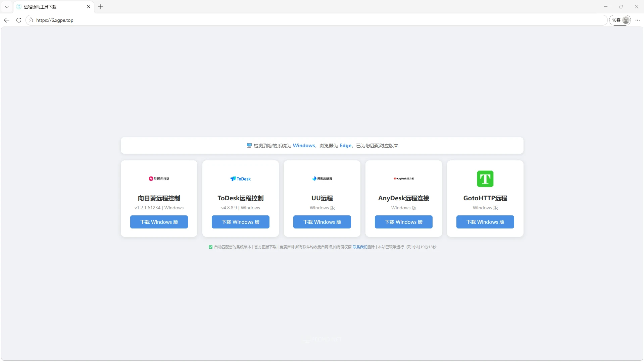644x362 pixels.
Task: Reload the page with the refresh icon
Action: tap(19, 20)
